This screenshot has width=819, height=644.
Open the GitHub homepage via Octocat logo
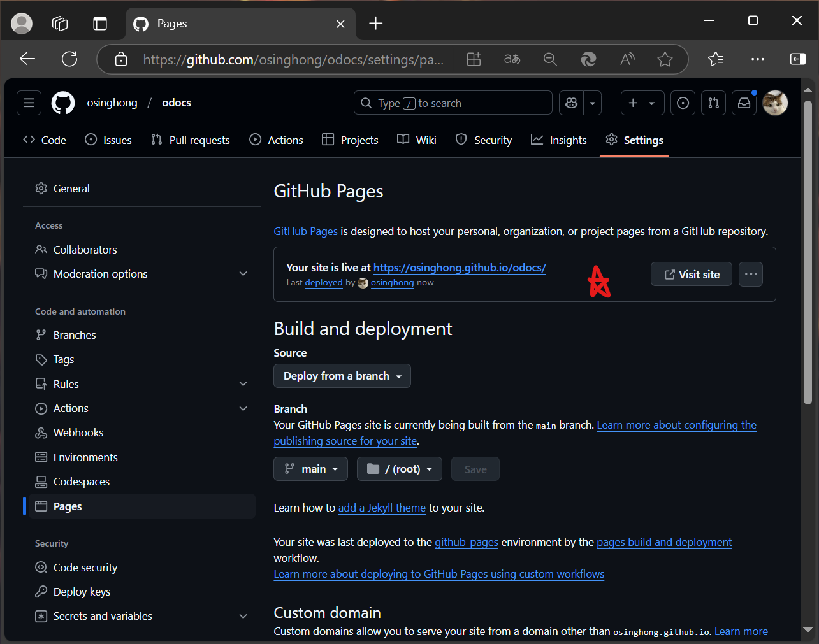pos(62,103)
